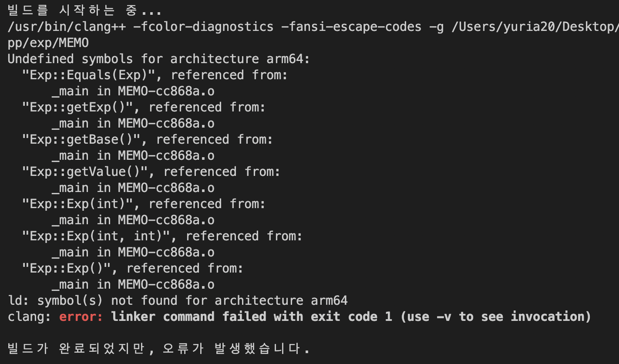Click the "빌드가 완료되었지만, 오류가 발생했습니다." message

tap(159, 349)
